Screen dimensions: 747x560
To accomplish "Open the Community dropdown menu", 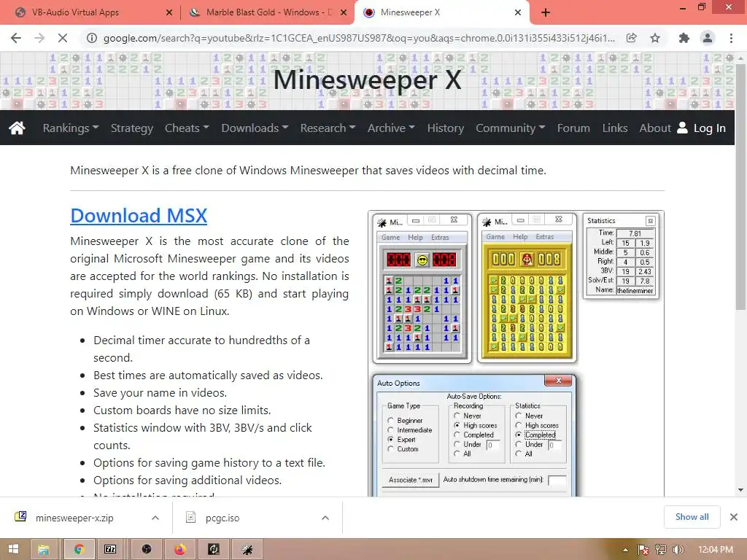I will (510, 128).
